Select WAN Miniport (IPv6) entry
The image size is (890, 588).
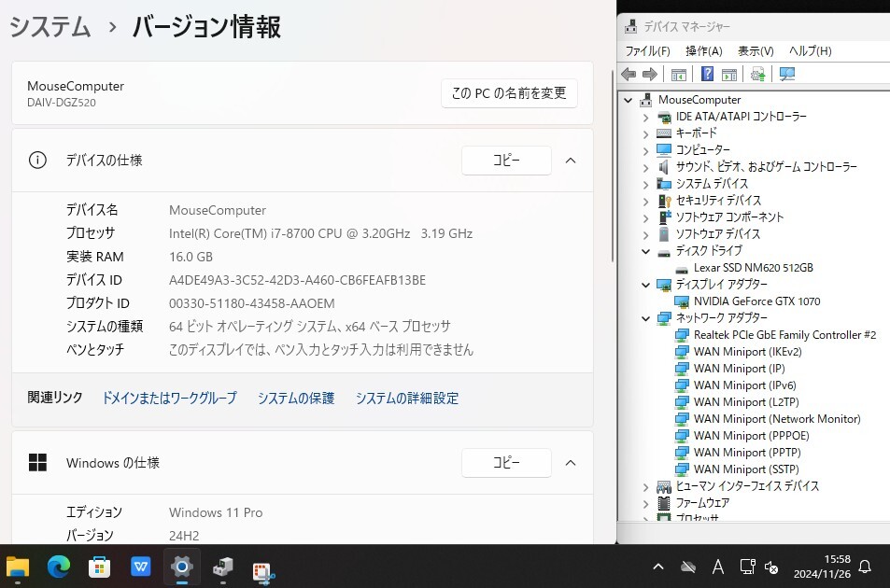tap(744, 385)
